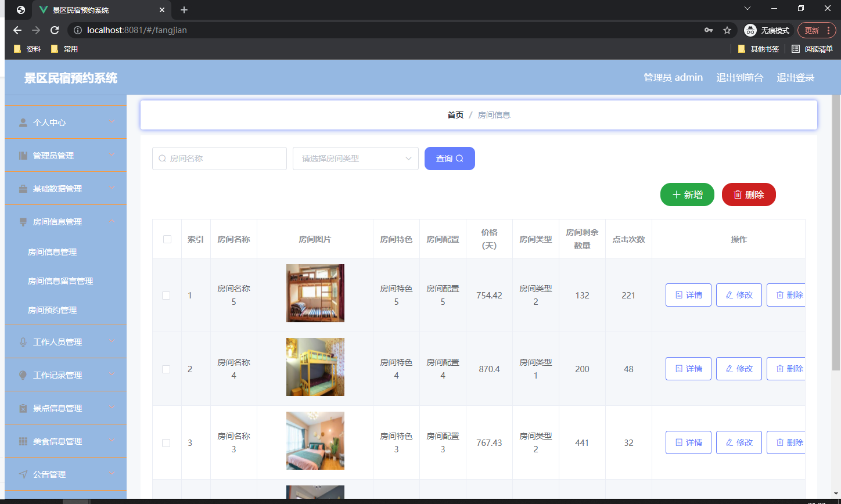The height and width of the screenshot is (504, 841).
Task: Switch to the 景区民宿预约系统 browser tab
Action: (x=102, y=10)
